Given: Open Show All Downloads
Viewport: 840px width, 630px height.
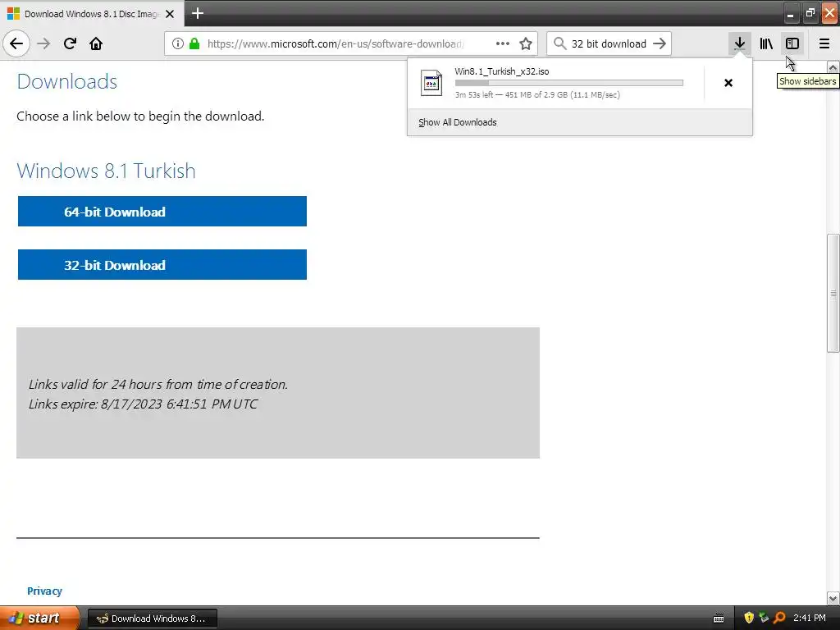Looking at the screenshot, I should [458, 122].
